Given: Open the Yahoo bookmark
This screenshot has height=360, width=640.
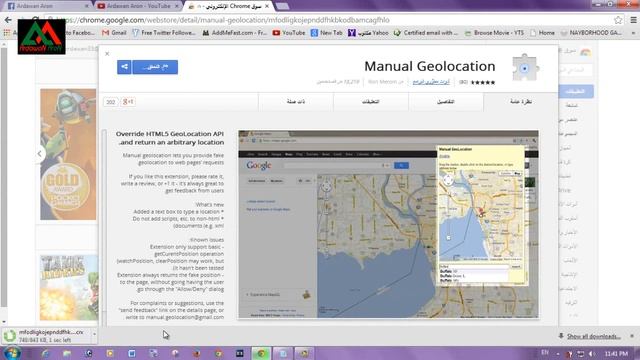Looking at the screenshot, I should click(x=368, y=33).
